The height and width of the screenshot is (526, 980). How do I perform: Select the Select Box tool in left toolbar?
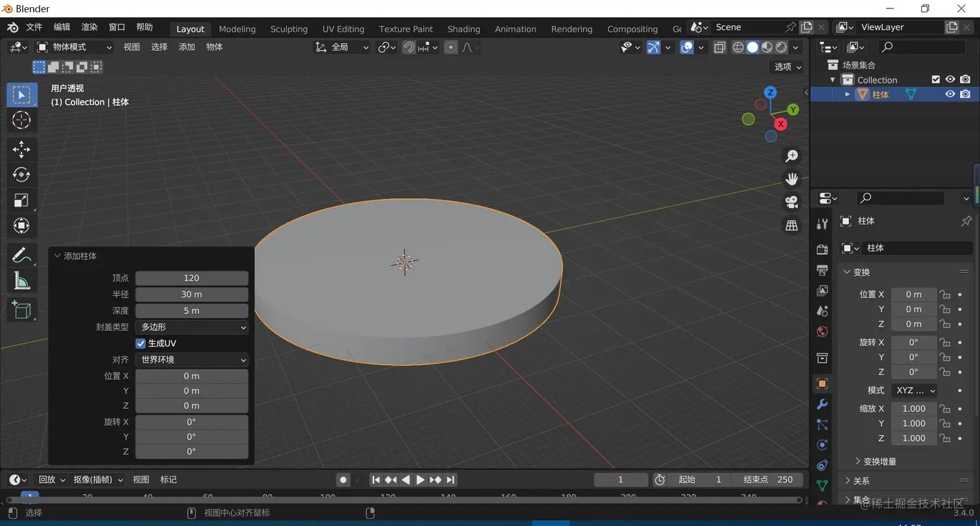click(x=21, y=95)
